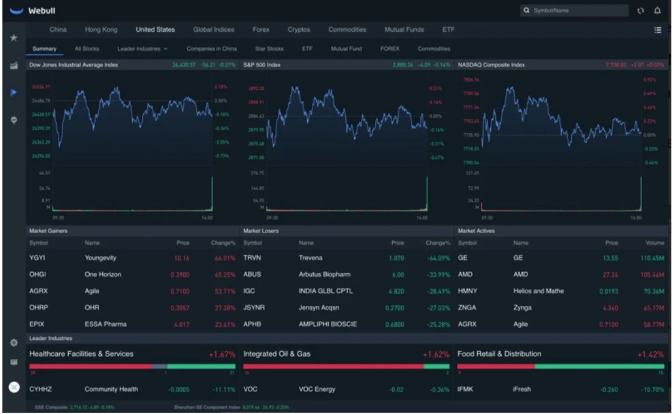Screen dimensions: 672x414
Task: Select YGYI Youngevity row in gainers
Action: point(132,258)
